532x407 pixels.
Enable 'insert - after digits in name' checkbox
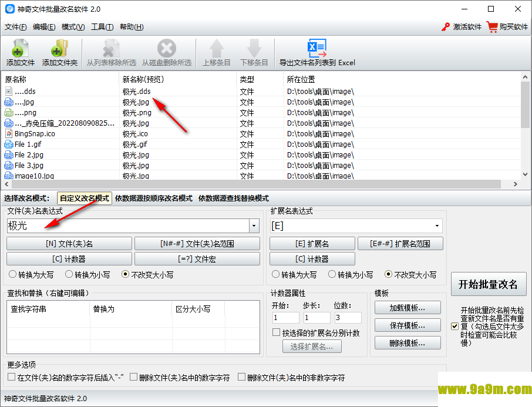[x=12, y=377]
